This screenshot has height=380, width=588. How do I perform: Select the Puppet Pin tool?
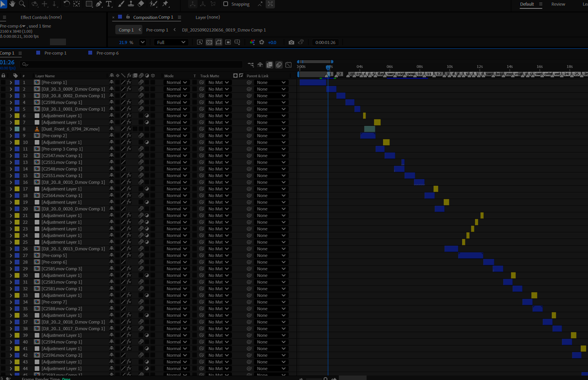tap(165, 4)
